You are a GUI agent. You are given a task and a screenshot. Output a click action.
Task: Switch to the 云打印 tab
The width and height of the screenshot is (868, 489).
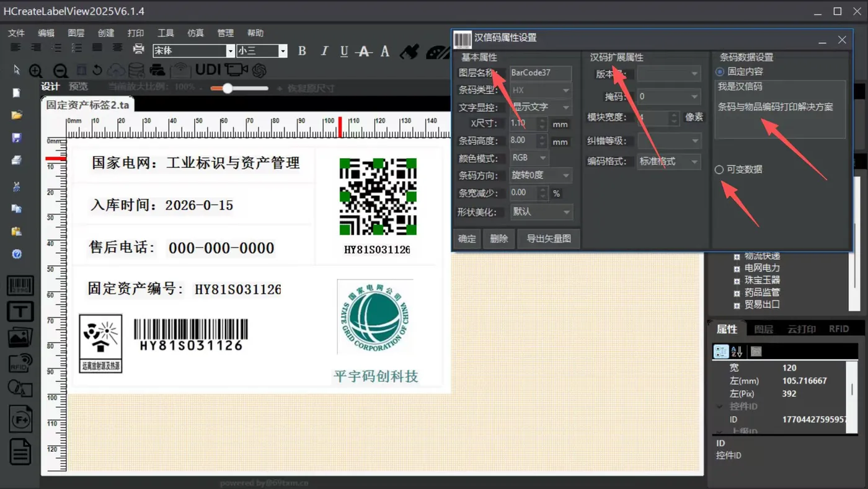tap(801, 329)
